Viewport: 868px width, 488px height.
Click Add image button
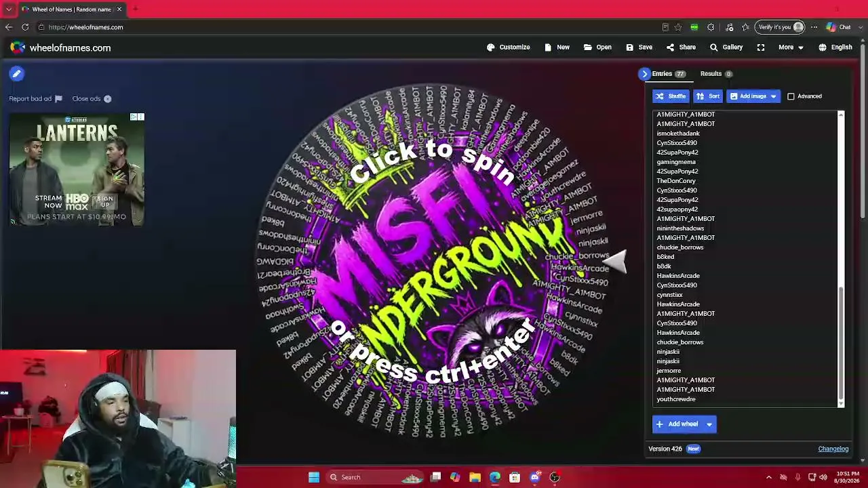748,96
